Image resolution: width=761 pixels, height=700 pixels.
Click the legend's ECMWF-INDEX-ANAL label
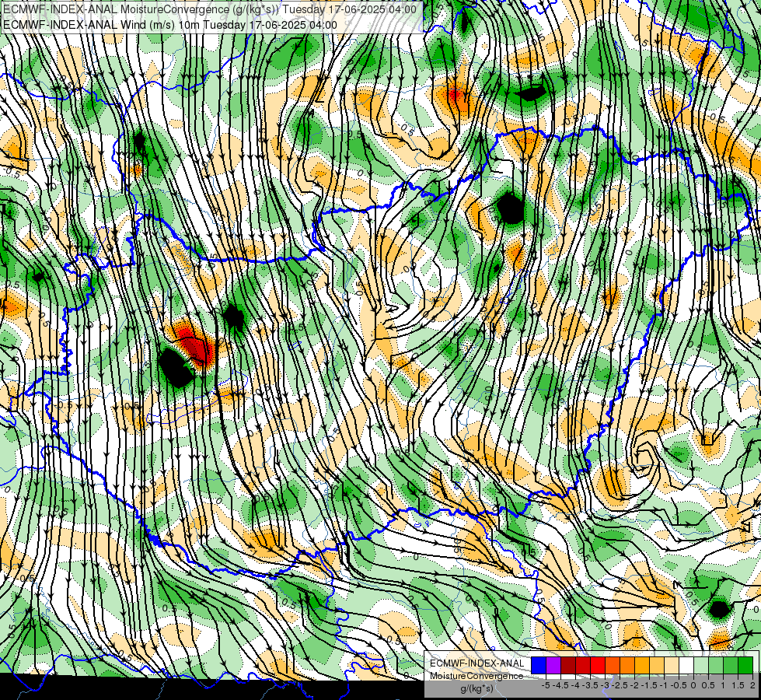tap(477, 663)
